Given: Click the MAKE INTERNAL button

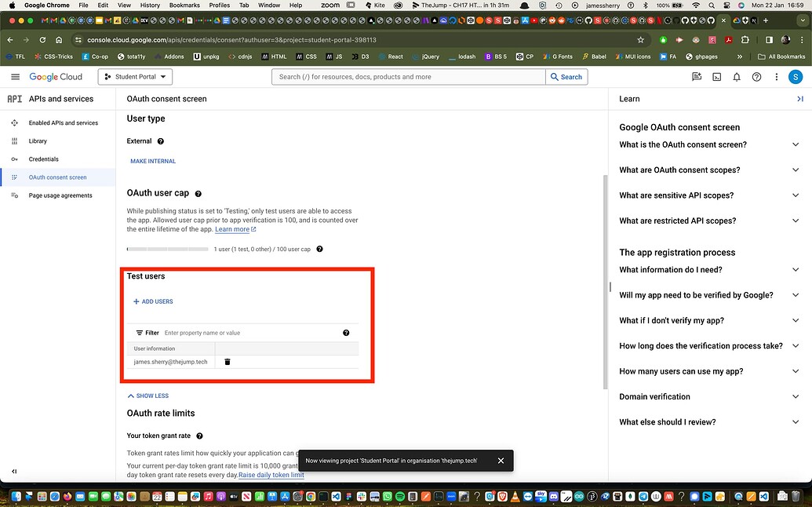Looking at the screenshot, I should pyautogui.click(x=152, y=161).
